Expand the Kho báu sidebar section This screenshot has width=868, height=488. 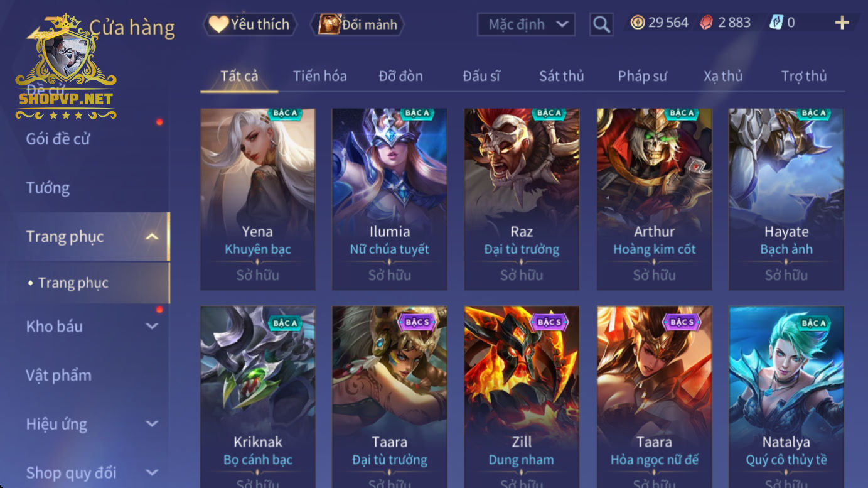pyautogui.click(x=152, y=326)
